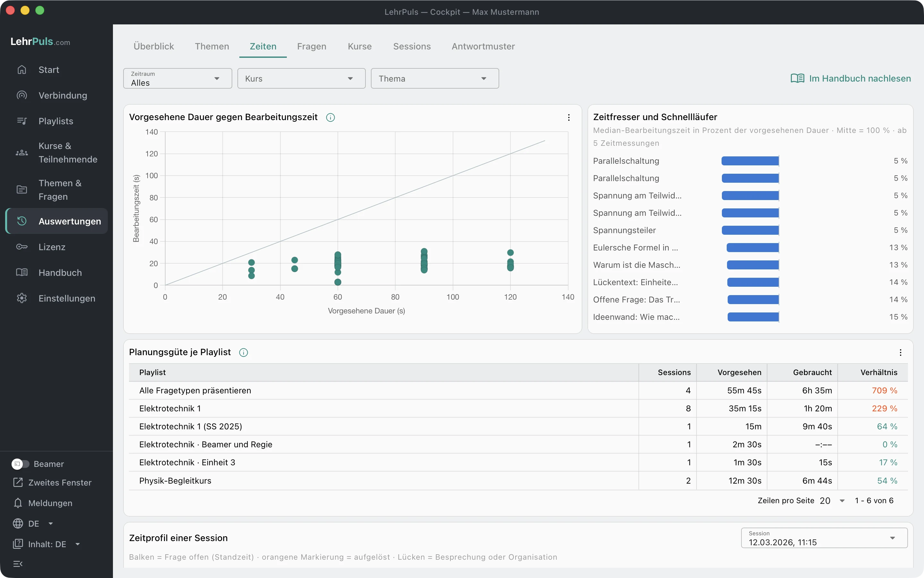
Task: Open the Thema filter dropdown
Action: (x=435, y=78)
